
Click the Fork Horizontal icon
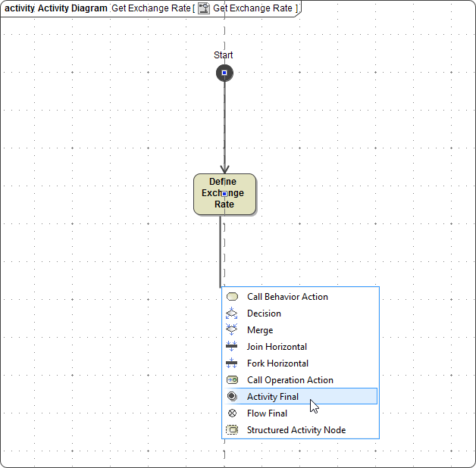[232, 363]
